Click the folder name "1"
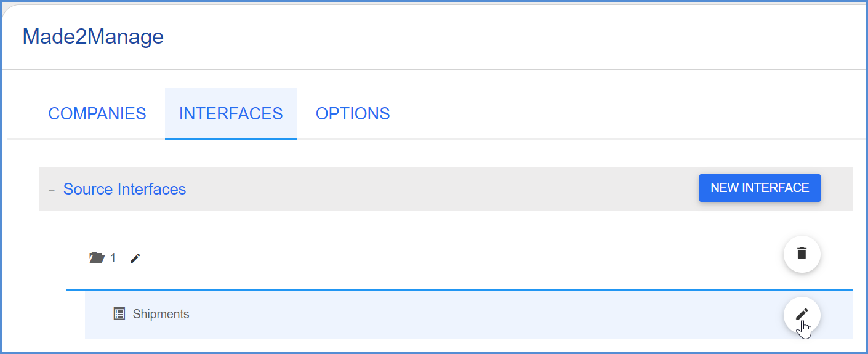The image size is (868, 354). pos(113,259)
